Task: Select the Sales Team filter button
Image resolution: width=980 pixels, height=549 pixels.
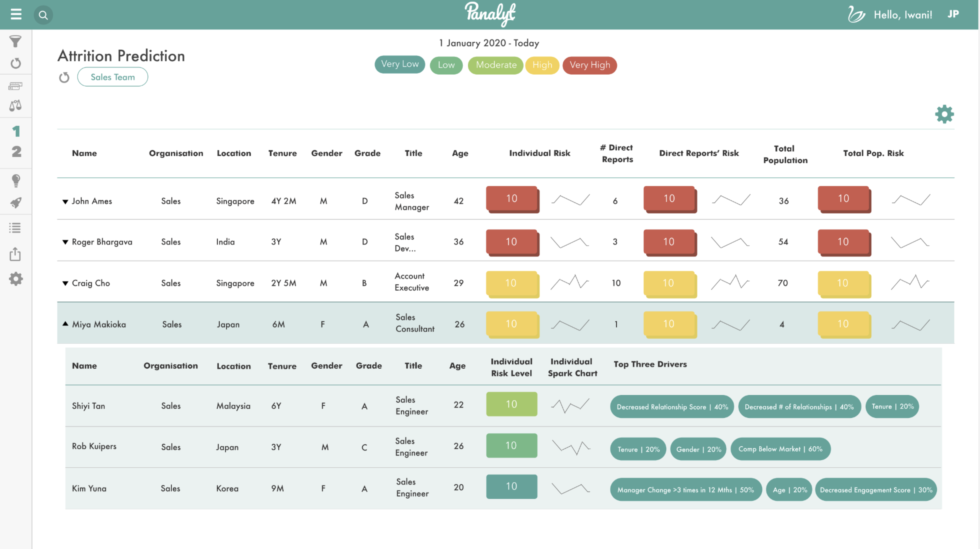Action: point(112,77)
